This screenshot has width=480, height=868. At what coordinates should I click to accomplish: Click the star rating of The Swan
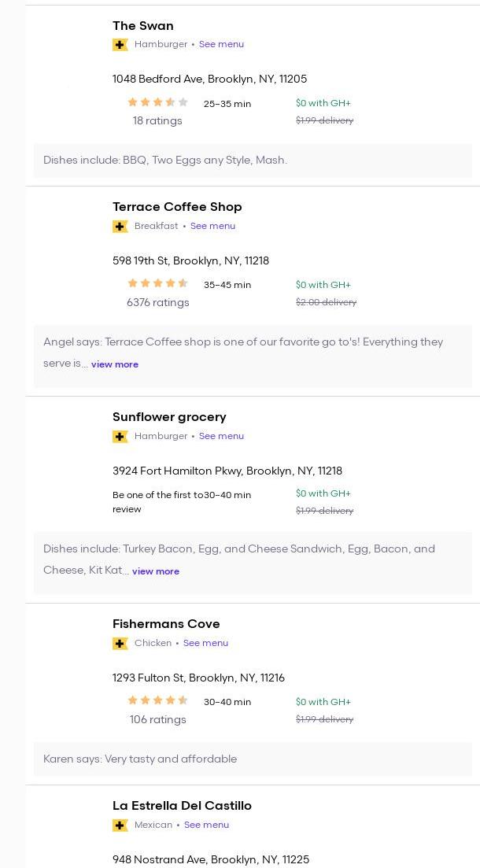click(x=157, y=102)
